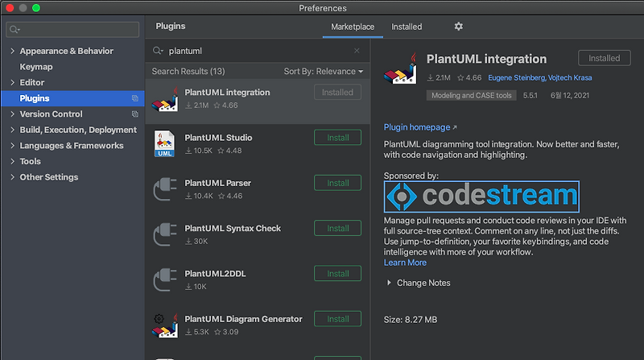This screenshot has height=360, width=644.
Task: Select Keymap in the settings sidebar
Action: pos(36,67)
